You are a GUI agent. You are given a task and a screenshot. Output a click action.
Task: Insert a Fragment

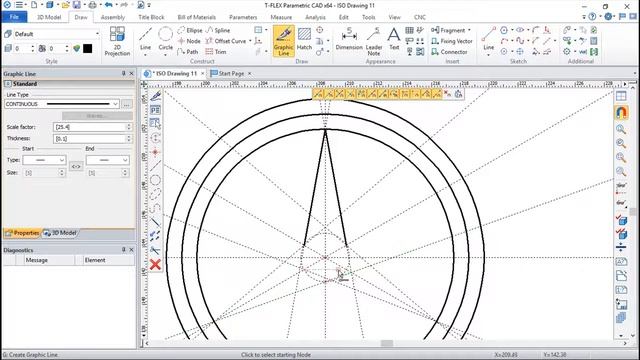coord(448,30)
